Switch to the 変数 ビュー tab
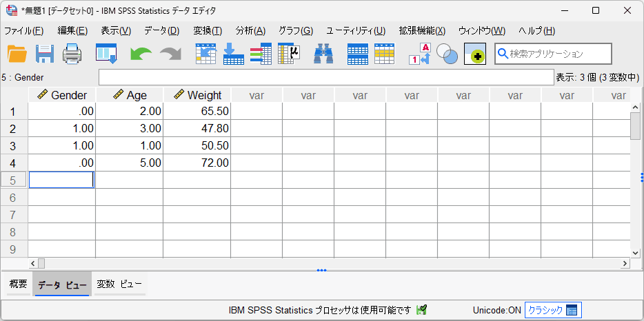This screenshot has height=321, width=644. [x=119, y=284]
